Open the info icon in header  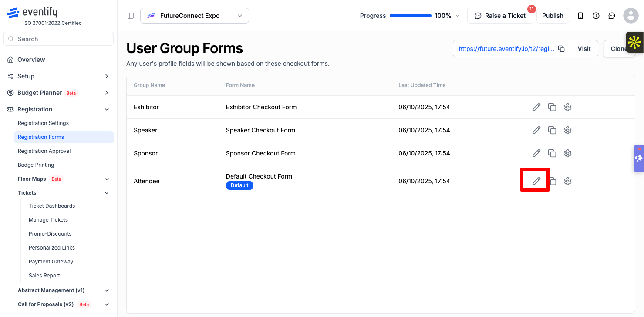[596, 16]
